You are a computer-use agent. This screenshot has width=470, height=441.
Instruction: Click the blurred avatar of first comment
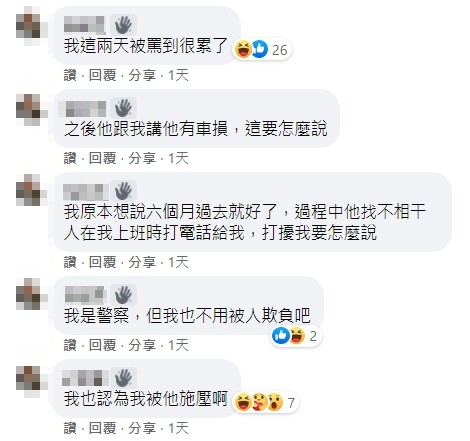29,25
